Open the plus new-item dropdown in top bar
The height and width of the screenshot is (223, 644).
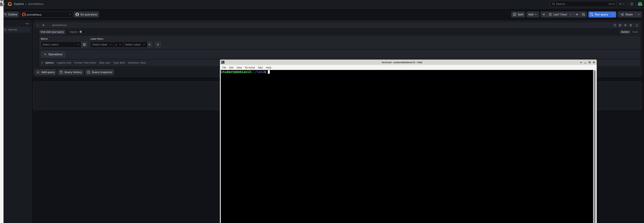coord(622,4)
